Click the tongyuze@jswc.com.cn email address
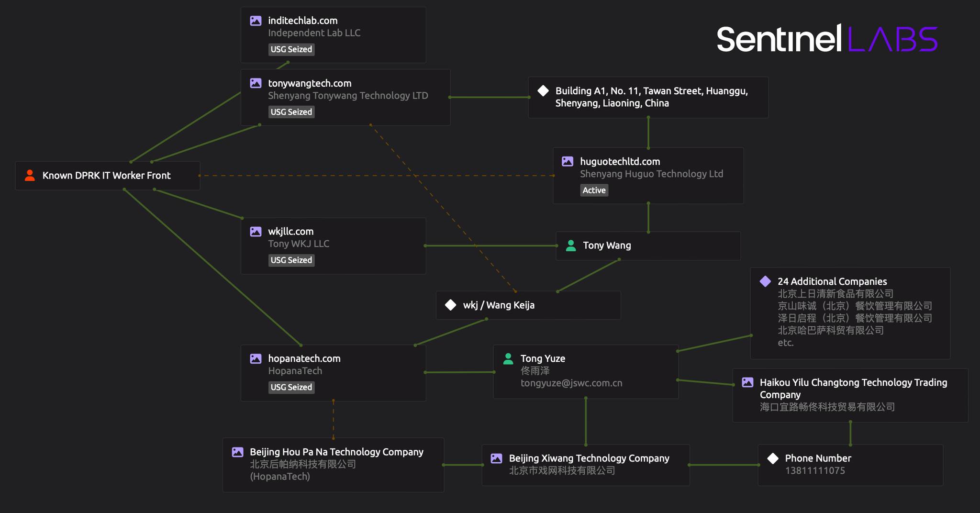The height and width of the screenshot is (513, 980). [571, 383]
